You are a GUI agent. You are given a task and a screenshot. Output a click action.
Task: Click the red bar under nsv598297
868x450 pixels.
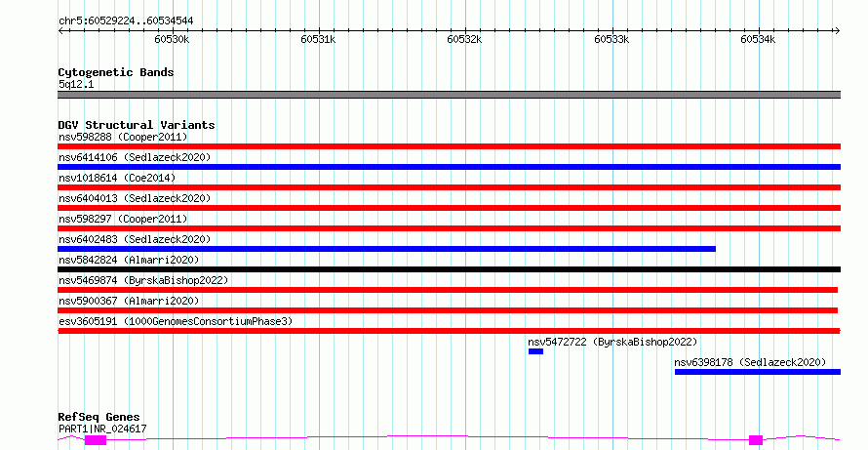449,228
